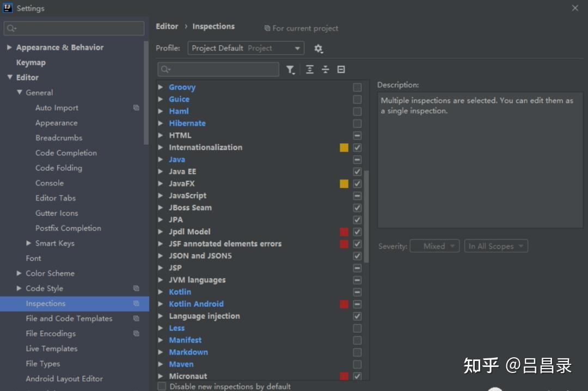Click the Editor breadcrumb link
Image resolution: width=588 pixels, height=391 pixels.
click(x=167, y=26)
